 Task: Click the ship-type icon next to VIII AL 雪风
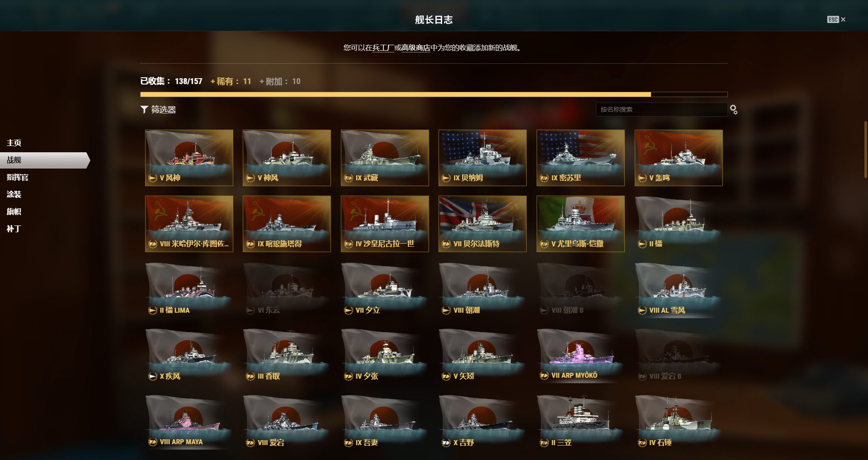point(642,310)
